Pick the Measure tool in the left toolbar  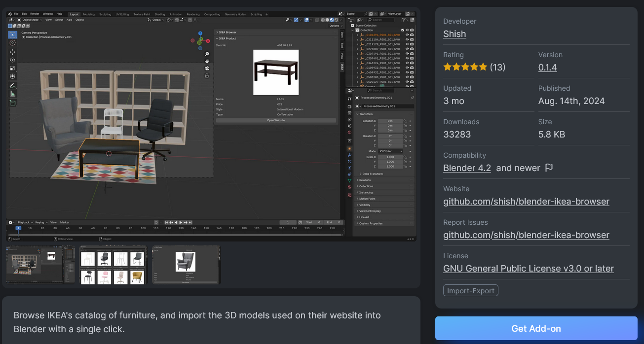pos(12,94)
